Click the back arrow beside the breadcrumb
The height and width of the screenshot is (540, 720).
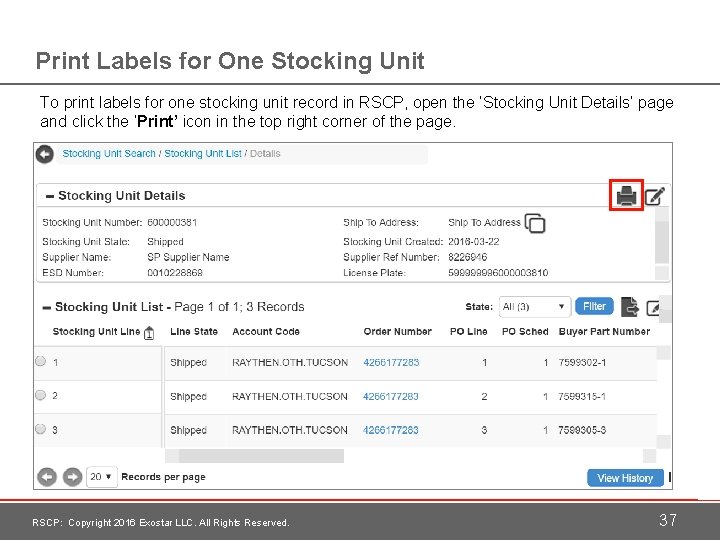(45, 154)
